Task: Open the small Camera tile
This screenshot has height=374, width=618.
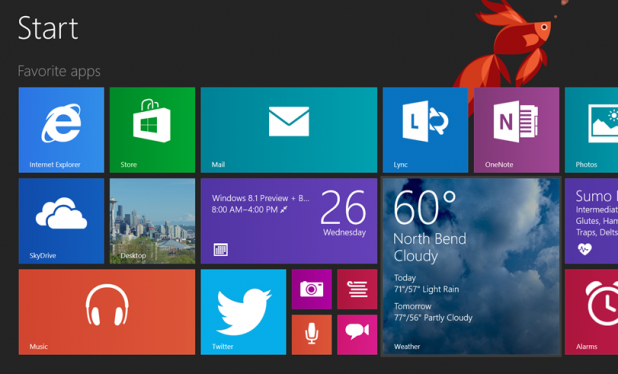Action: (312, 289)
